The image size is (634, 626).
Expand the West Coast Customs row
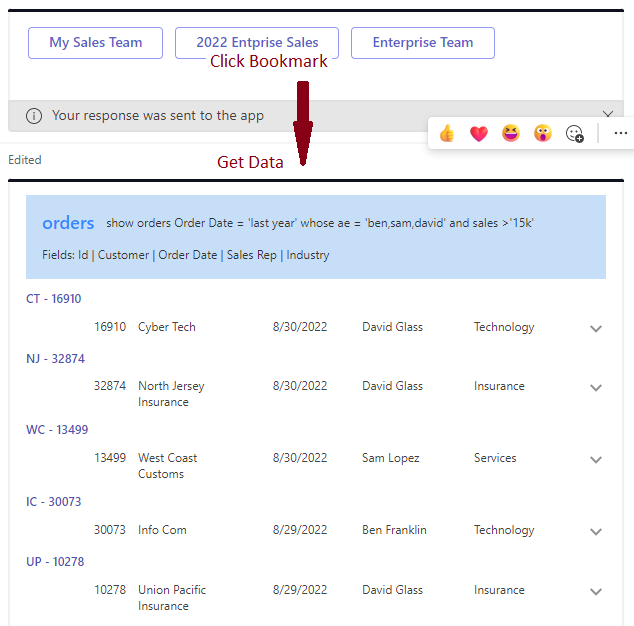tap(596, 460)
